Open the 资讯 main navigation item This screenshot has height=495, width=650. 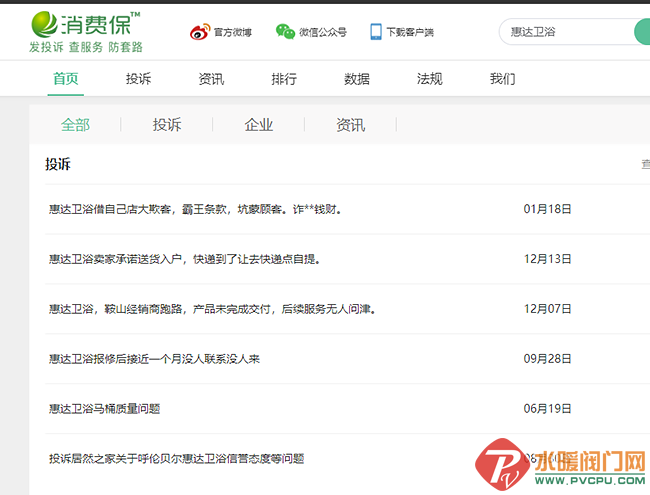[211, 78]
